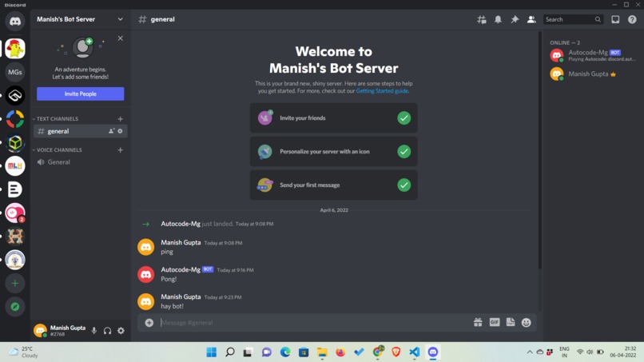Toggle microphone mute in user panel
Image resolution: width=644 pixels, height=362 pixels.
point(94,330)
